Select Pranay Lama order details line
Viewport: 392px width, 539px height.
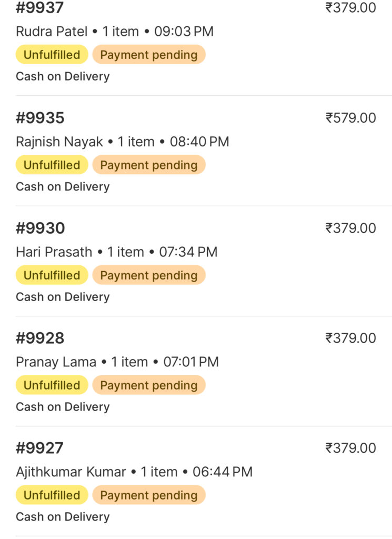(117, 362)
